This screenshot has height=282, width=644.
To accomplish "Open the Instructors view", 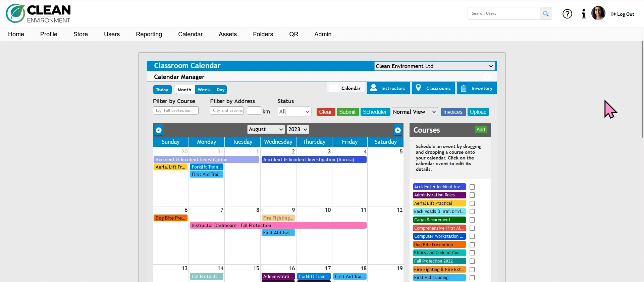I will pyautogui.click(x=388, y=88).
